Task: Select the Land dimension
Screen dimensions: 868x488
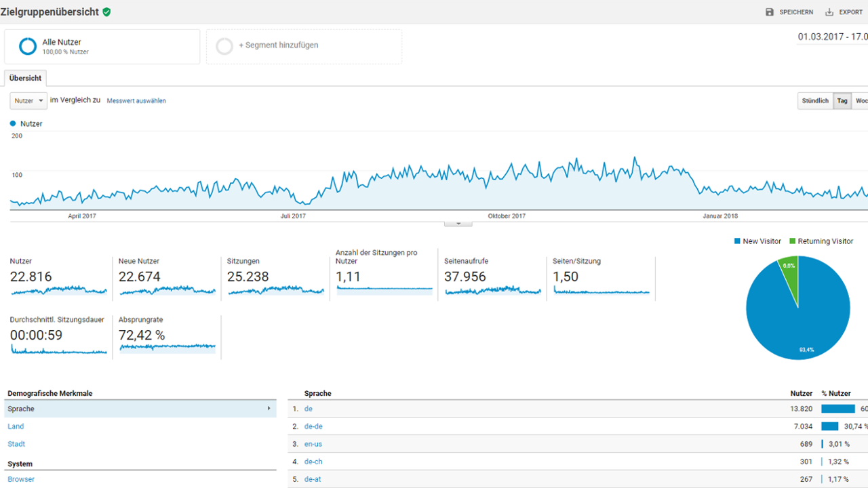Action: tap(16, 426)
